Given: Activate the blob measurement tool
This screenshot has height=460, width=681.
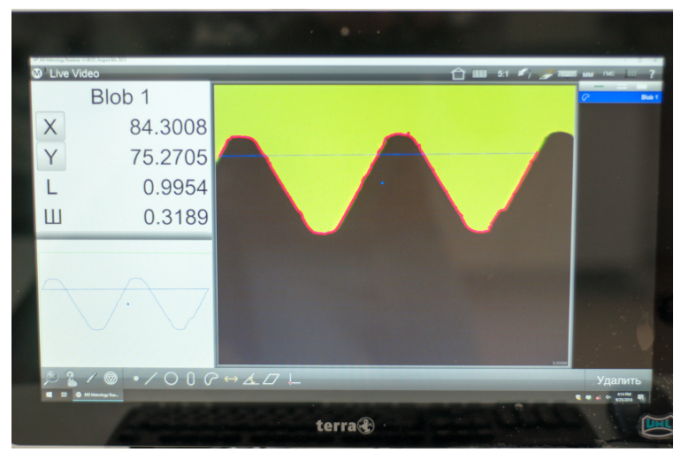Looking at the screenshot, I should tap(209, 379).
